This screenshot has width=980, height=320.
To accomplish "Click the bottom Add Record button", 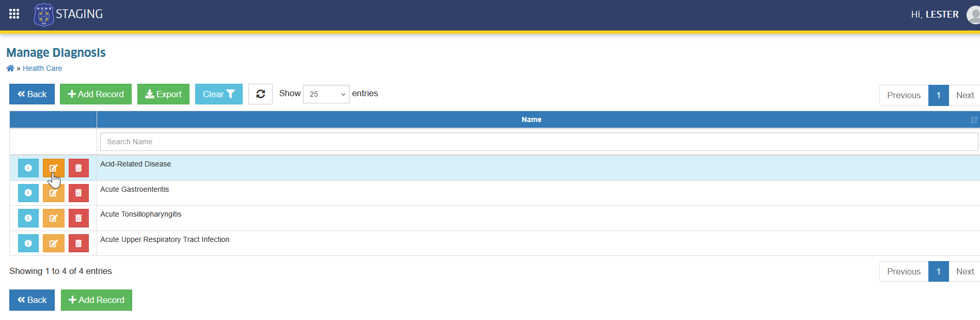I will (x=97, y=300).
